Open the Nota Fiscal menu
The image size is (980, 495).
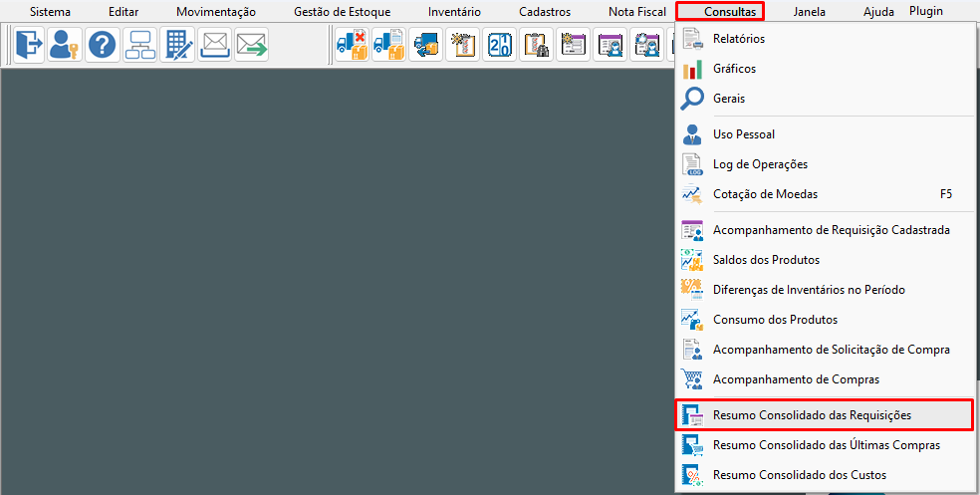(x=637, y=12)
